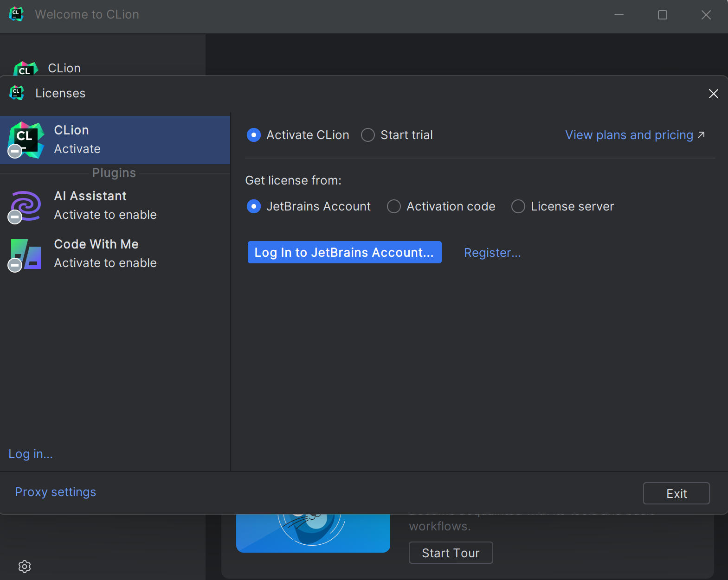Click CLion icon in Welcome sidebar
The width and height of the screenshot is (728, 580).
26,68
